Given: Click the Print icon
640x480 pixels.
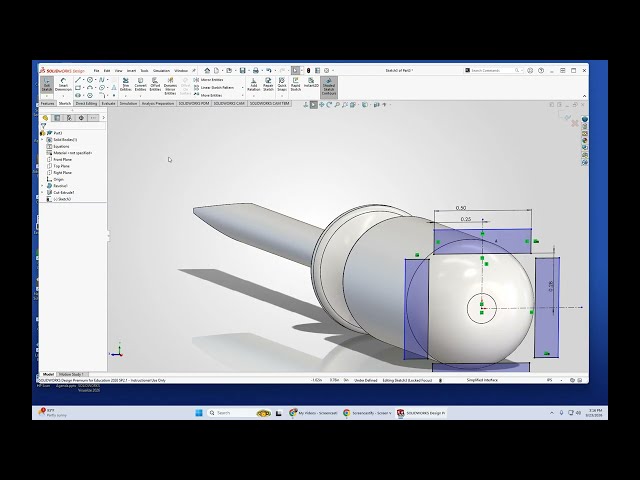Looking at the screenshot, I should [x=256, y=70].
